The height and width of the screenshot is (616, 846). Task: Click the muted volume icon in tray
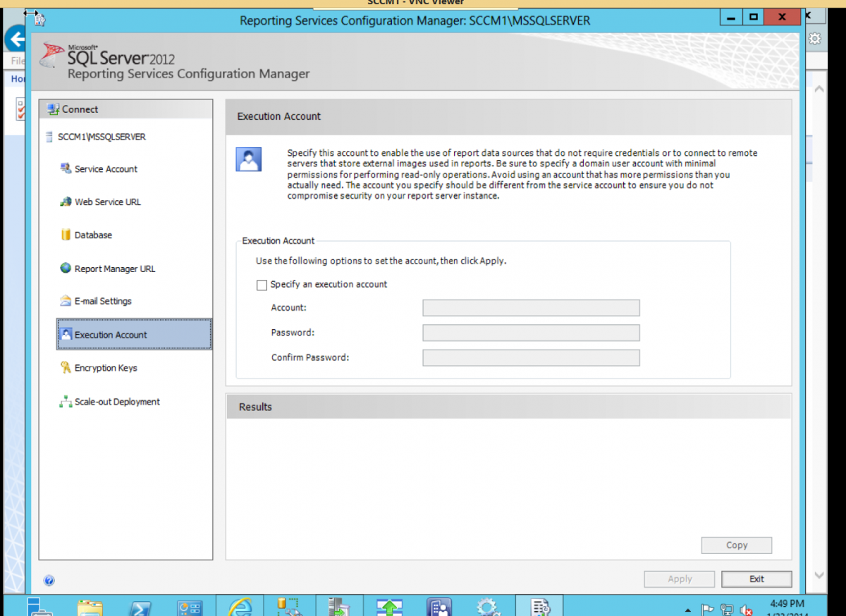746,609
